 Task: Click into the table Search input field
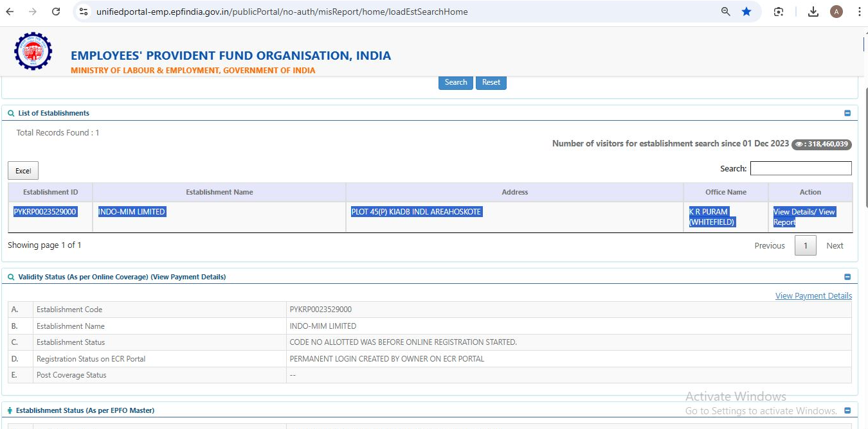pos(800,168)
